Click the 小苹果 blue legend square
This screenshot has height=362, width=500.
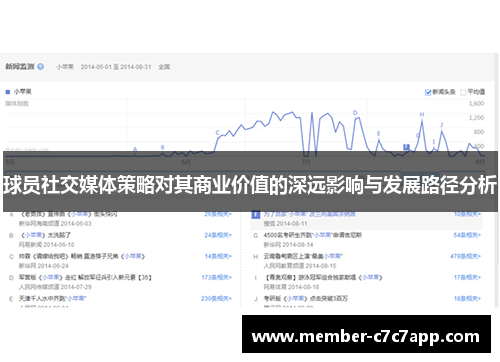click(8, 92)
